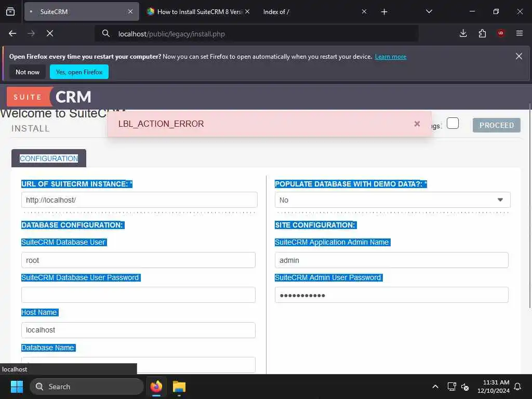Screen dimensions: 532x399
Task: Go back using browser back arrow
Action: (x=12, y=33)
